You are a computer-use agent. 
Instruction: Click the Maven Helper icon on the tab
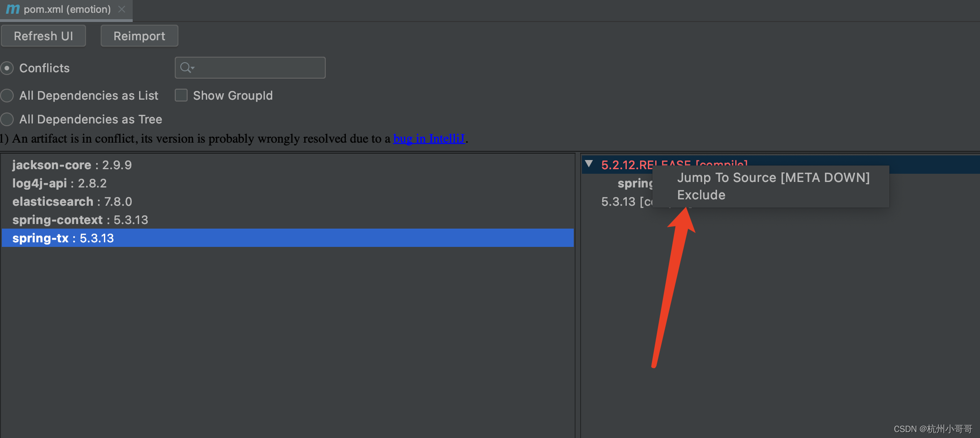pyautogui.click(x=12, y=9)
